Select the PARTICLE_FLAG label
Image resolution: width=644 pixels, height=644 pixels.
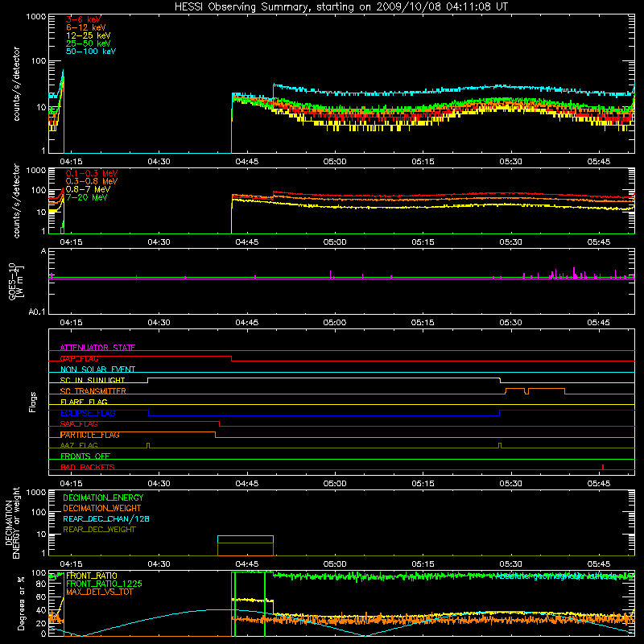90,435
